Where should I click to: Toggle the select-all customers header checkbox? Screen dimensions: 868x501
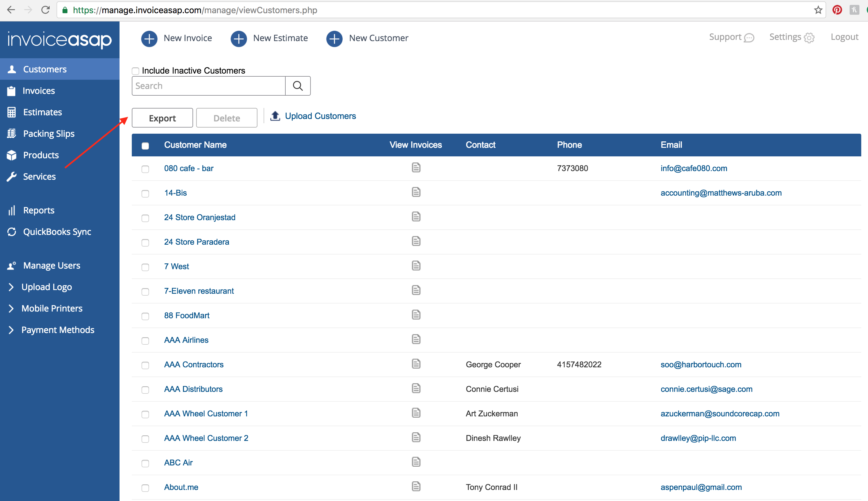point(145,146)
